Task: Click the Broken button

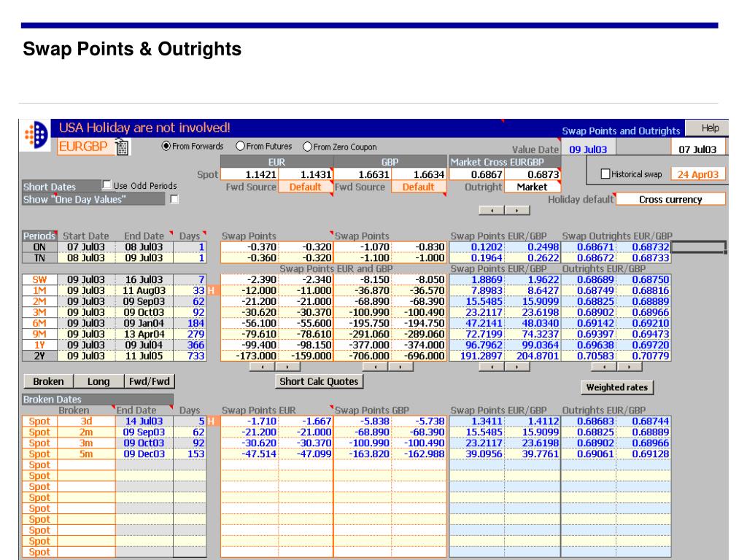Action: 48,381
